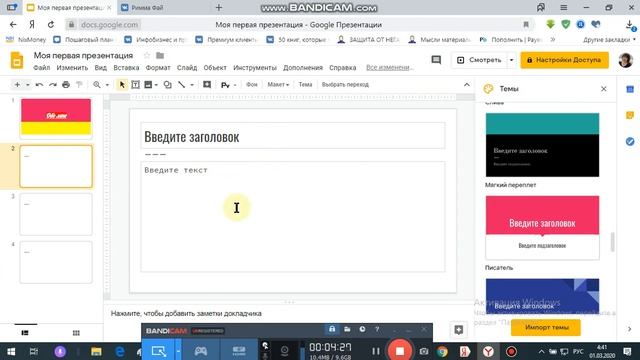Pick the blue geometric theme thumbnail

click(x=542, y=296)
